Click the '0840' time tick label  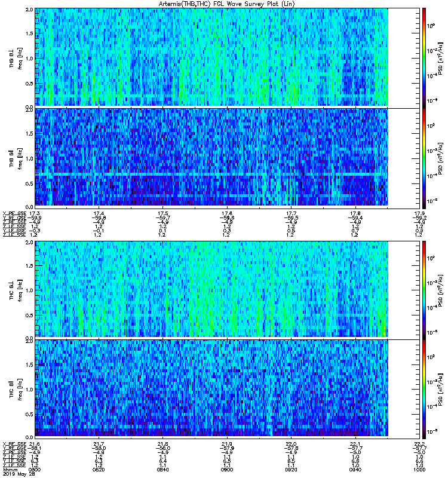tap(162, 470)
